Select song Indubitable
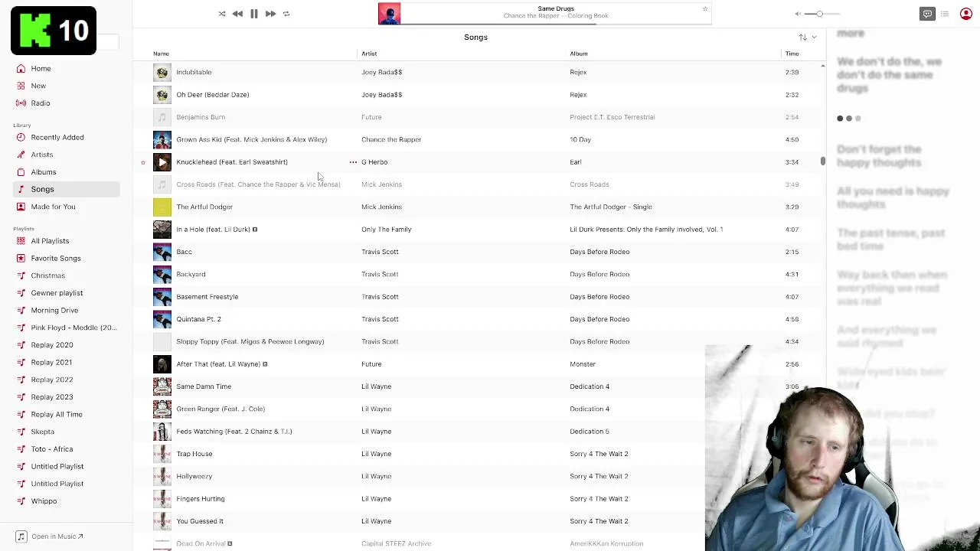980x551 pixels. tap(194, 72)
